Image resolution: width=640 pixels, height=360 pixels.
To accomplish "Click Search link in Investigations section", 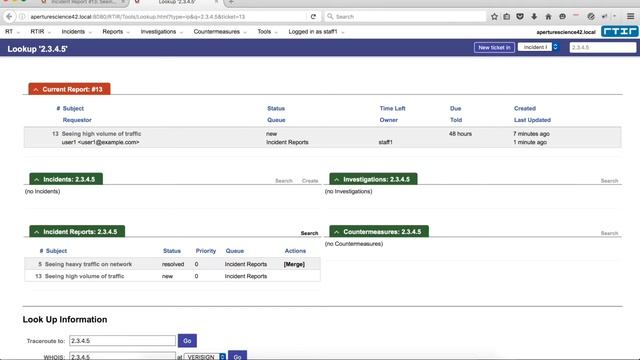I will 609,181.
